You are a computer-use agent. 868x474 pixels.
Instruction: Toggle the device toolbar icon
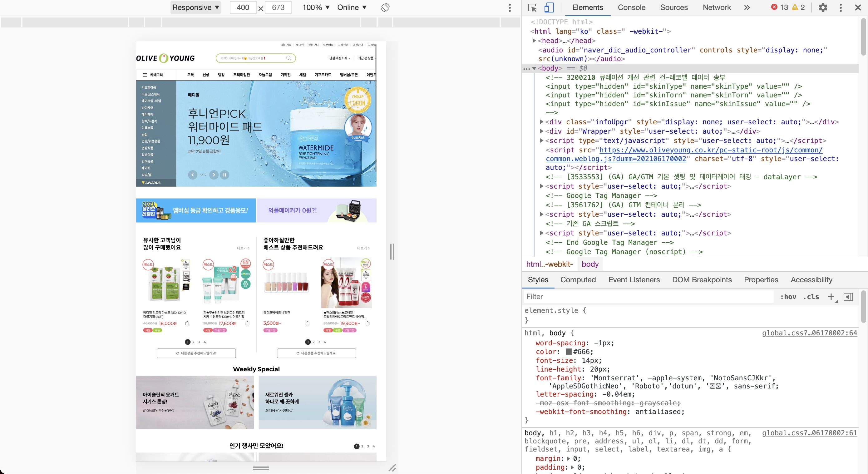pos(549,7)
